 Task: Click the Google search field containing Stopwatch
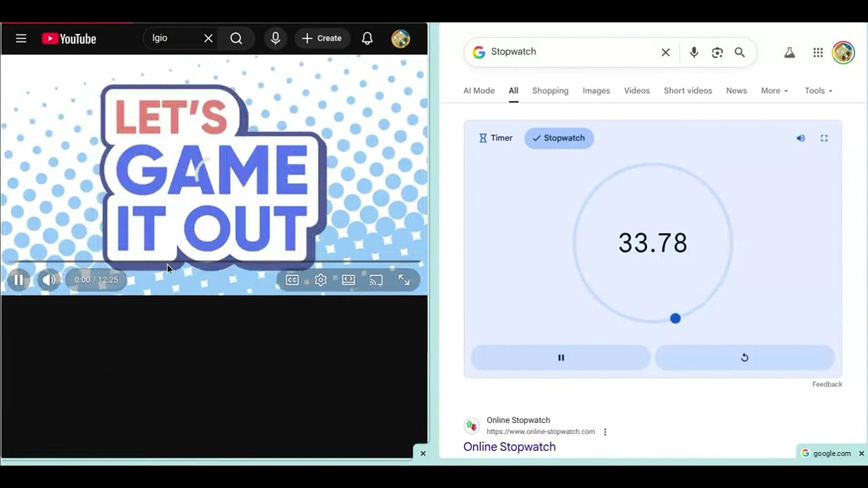[573, 52]
